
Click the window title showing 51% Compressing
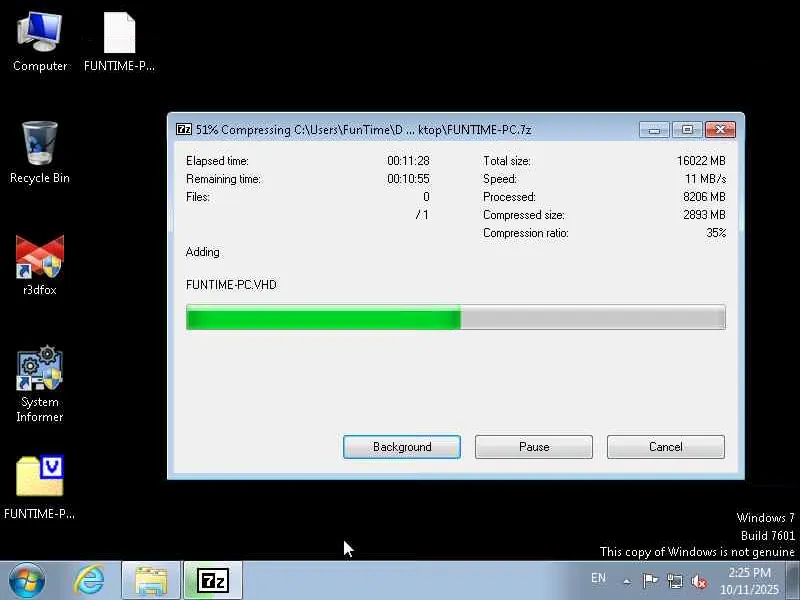pyautogui.click(x=363, y=130)
